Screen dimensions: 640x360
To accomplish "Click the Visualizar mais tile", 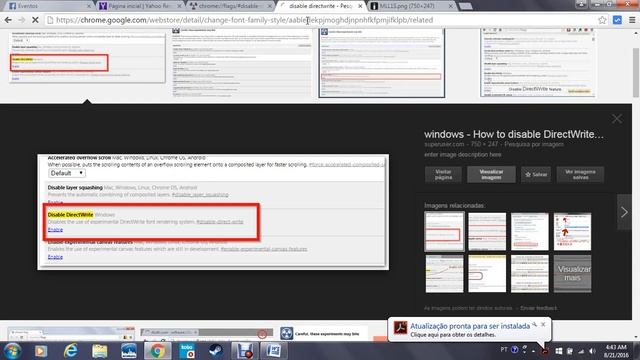I will point(572,273).
